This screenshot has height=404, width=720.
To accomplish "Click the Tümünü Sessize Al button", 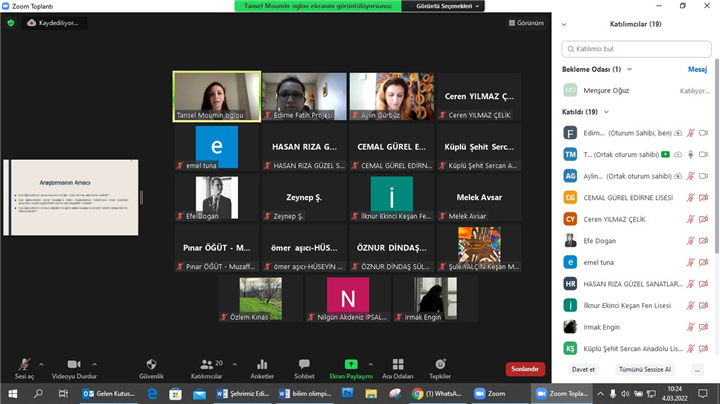I will 644,369.
